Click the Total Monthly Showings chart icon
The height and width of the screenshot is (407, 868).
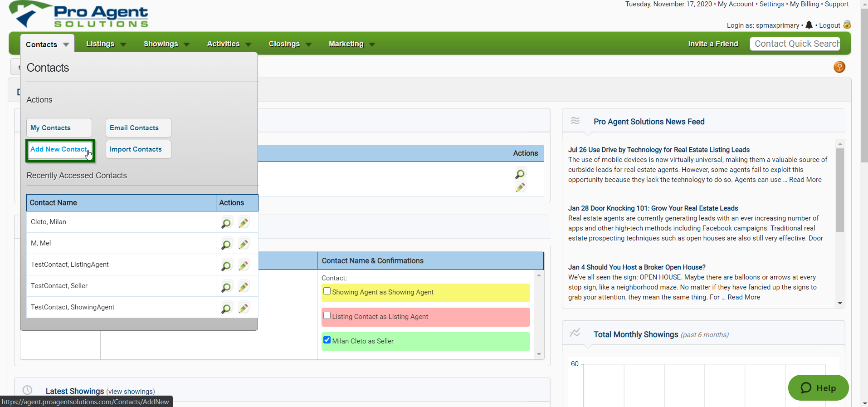tap(575, 333)
